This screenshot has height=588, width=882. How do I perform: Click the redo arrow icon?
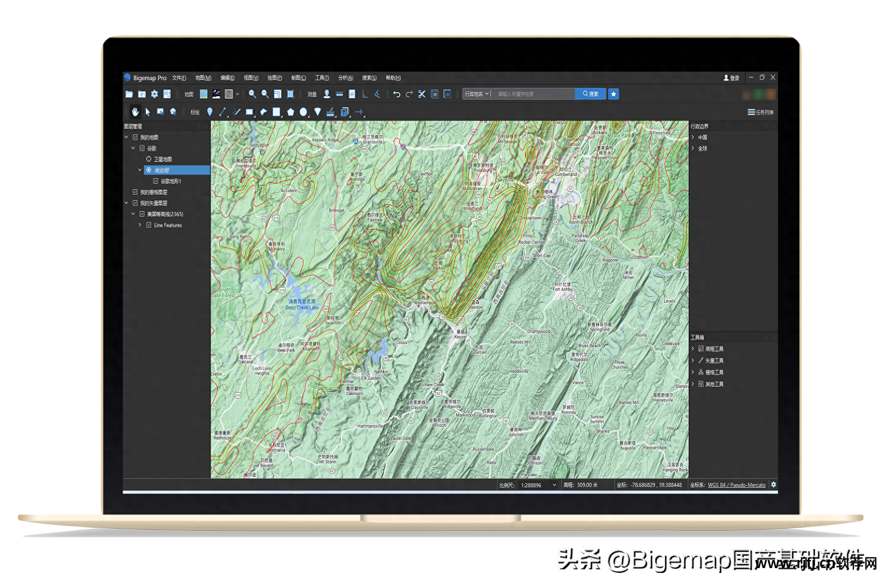409,94
